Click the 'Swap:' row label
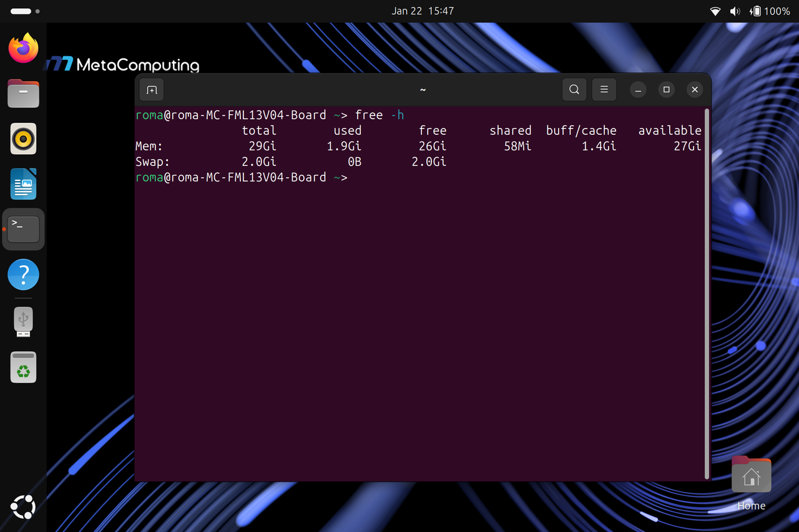The image size is (799, 532). tap(153, 162)
